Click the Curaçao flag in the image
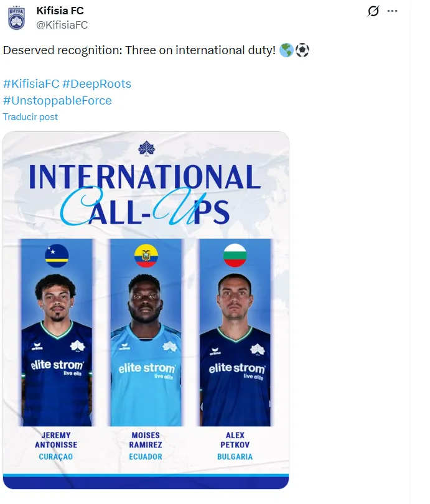This screenshot has height=504, width=430. click(x=56, y=253)
